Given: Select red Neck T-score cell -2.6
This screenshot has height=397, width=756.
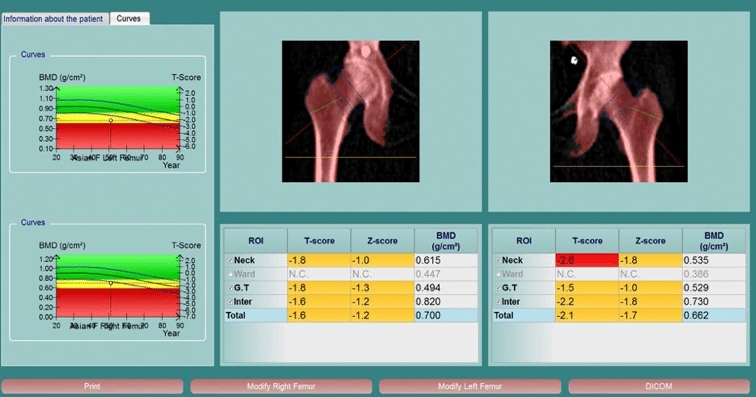Looking at the screenshot, I should point(587,260).
